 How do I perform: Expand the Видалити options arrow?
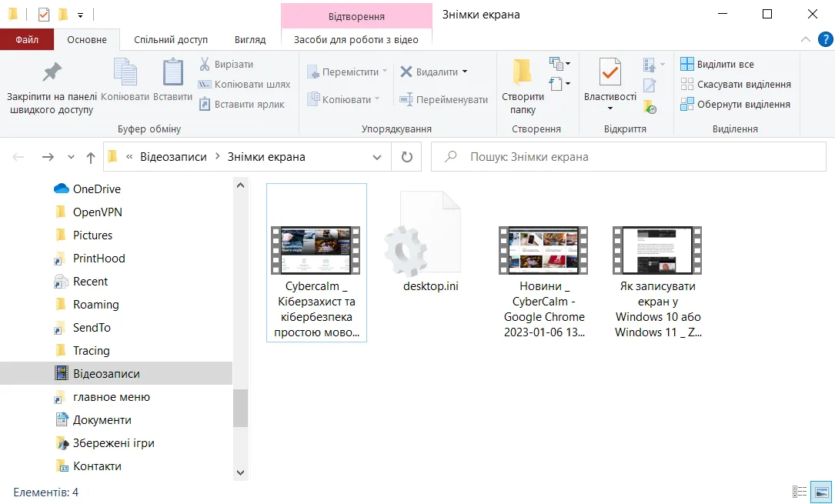click(465, 72)
